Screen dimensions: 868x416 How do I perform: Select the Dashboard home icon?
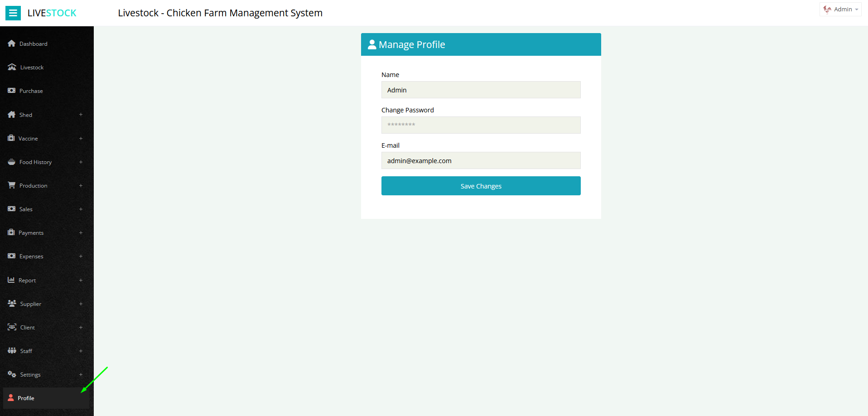(11, 43)
